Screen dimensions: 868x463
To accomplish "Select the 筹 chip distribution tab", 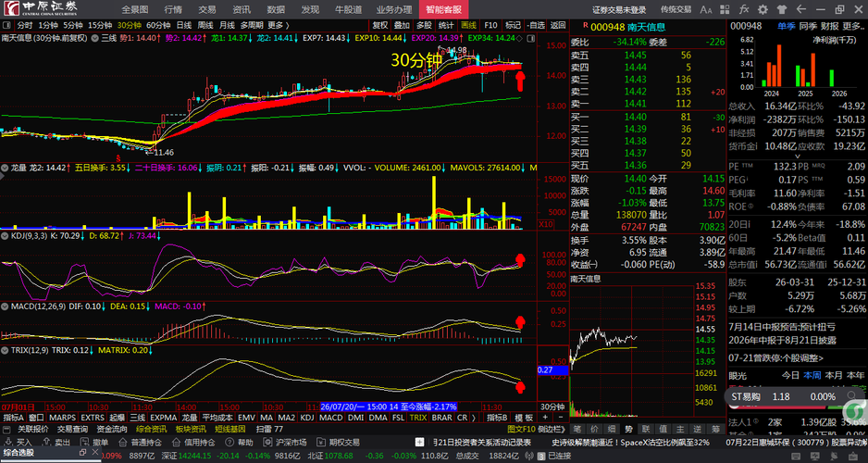I will coord(715,430).
